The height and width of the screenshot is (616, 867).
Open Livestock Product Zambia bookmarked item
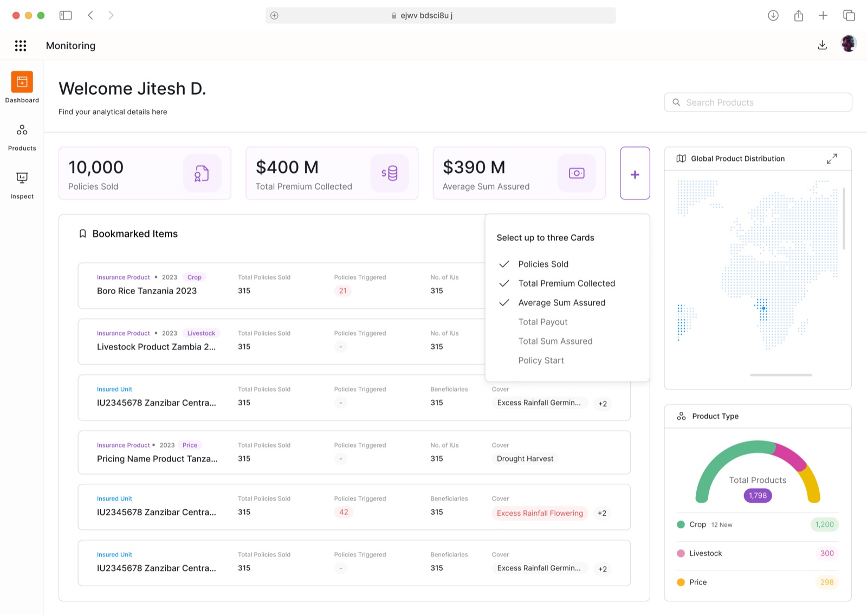(156, 347)
